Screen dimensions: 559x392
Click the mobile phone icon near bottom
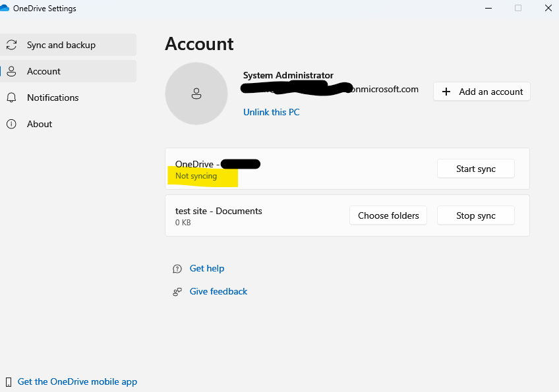[9, 381]
